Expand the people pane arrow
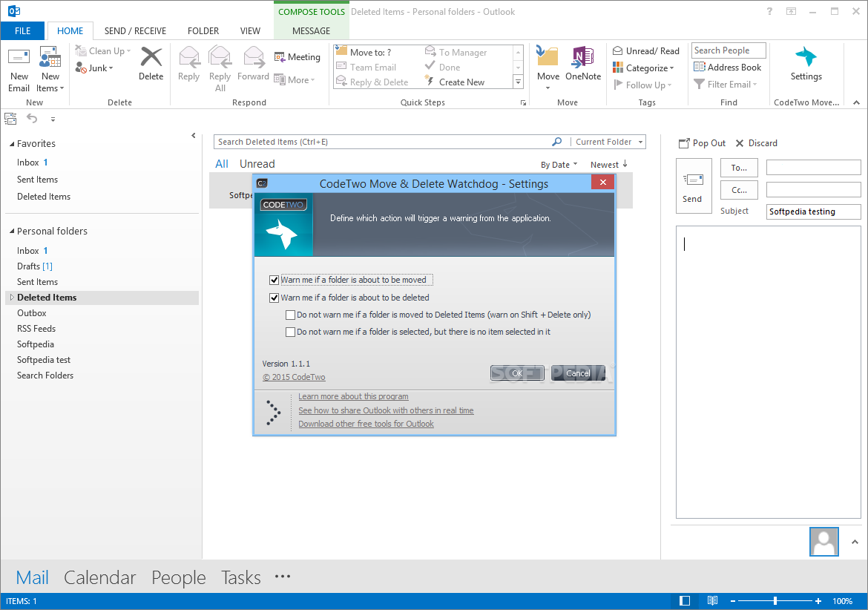 [855, 542]
